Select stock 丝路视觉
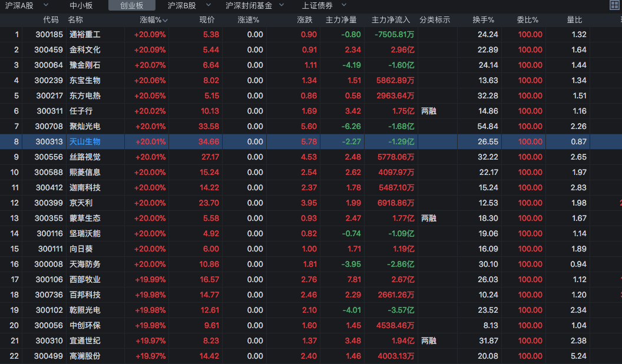622x364 pixels. pyautogui.click(x=85, y=157)
